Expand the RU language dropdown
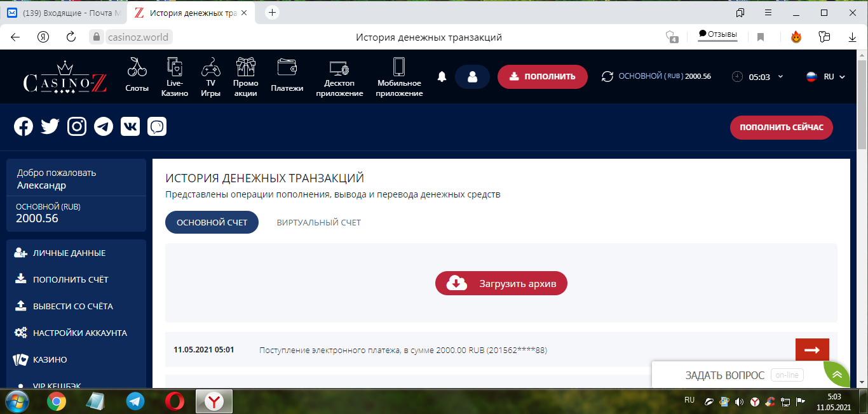Image resolution: width=868 pixels, height=414 pixels. (825, 77)
